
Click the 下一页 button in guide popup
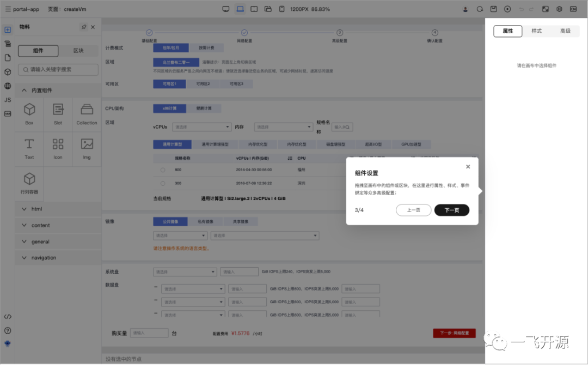click(452, 210)
